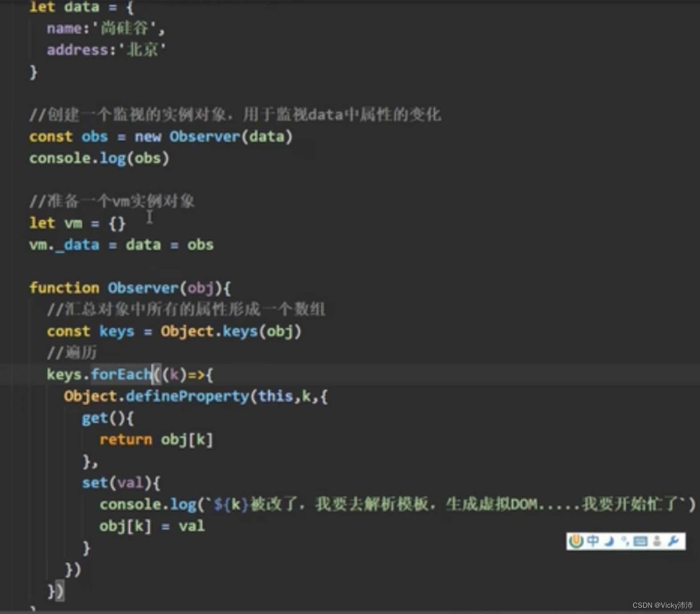Click the 'name:' property line
Viewport: 700px width, 614px height.
click(106, 28)
